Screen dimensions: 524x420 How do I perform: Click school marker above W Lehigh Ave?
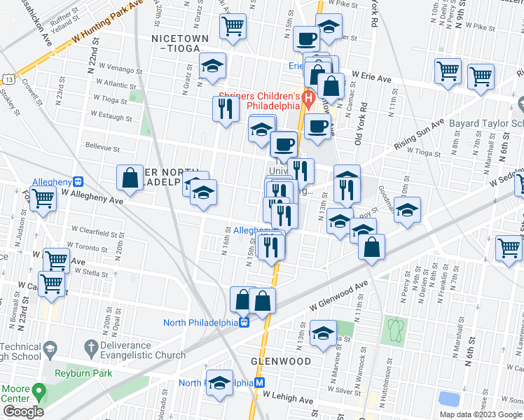[x=219, y=383]
